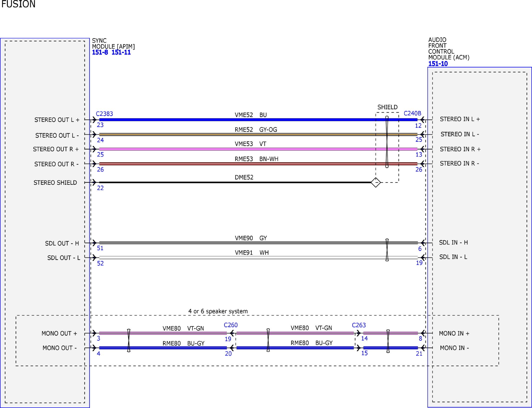The image size is (532, 408).
Task: Click the STEREO OUT L - label
Action: coord(57,135)
